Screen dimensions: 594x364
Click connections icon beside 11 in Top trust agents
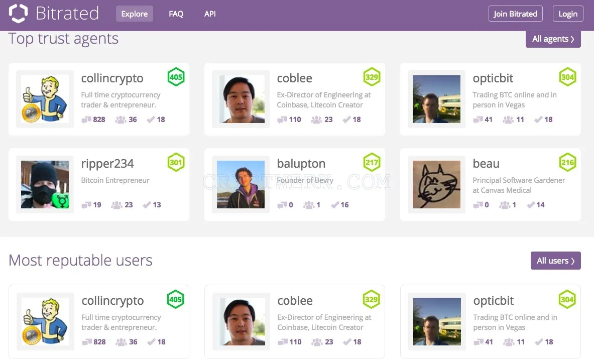508,119
